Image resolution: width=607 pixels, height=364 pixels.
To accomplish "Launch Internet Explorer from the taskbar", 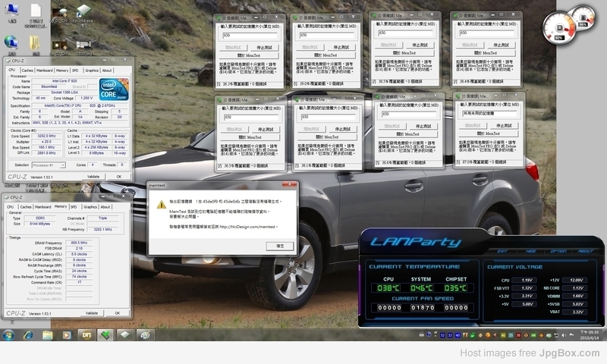I will pos(29,334).
